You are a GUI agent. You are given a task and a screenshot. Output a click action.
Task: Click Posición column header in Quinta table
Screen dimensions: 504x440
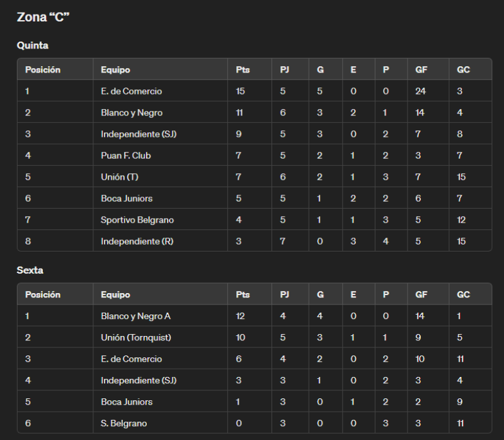pos(43,70)
